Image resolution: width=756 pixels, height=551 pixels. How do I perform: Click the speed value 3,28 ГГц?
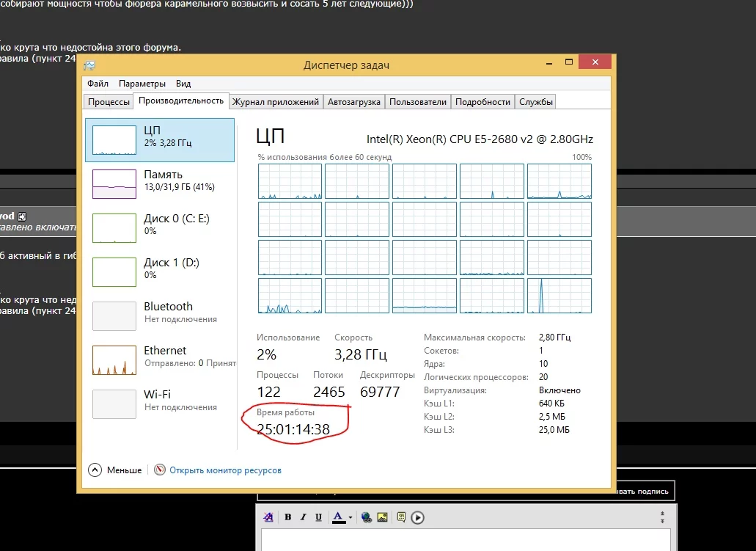[x=361, y=354]
